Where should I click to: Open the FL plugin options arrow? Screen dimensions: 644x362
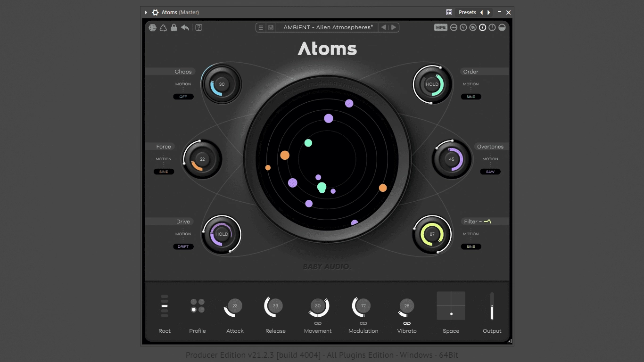146,12
